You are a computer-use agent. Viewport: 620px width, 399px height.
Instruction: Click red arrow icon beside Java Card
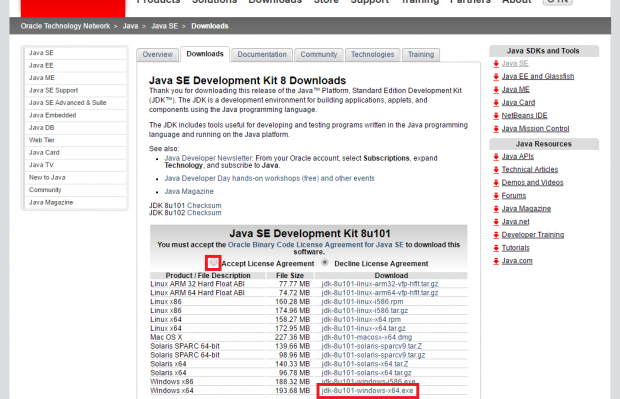[x=496, y=103]
